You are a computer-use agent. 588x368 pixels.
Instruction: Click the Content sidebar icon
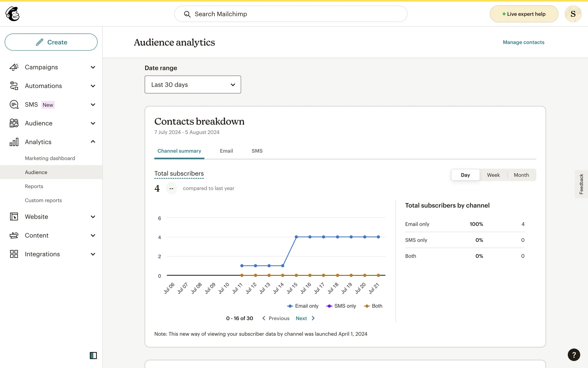point(14,236)
